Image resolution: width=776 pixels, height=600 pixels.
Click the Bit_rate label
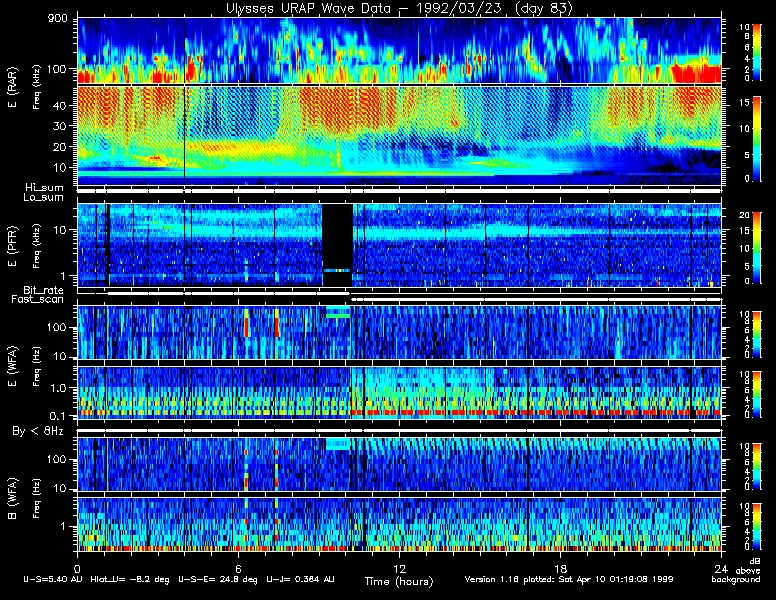point(44,289)
